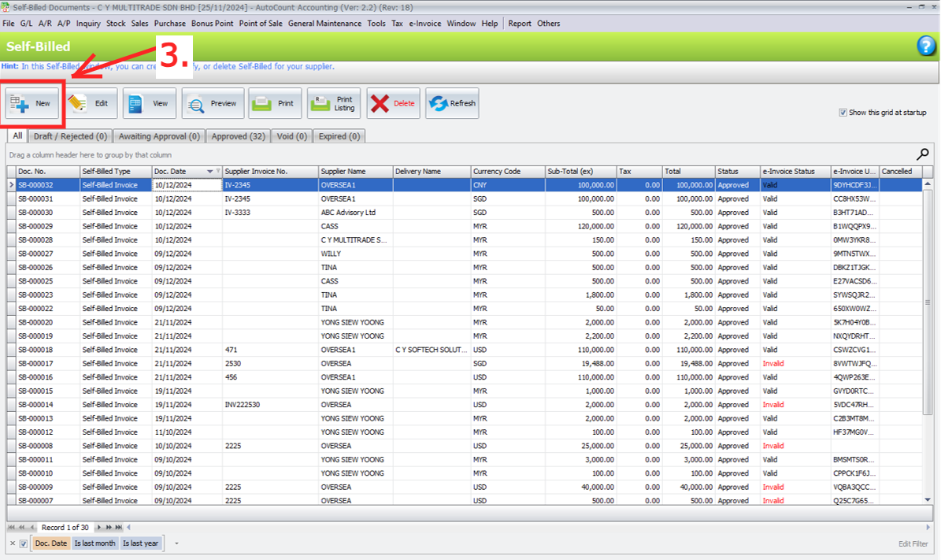Uncheck the Doc. Date filter enable checkbox
The width and height of the screenshot is (945, 560).
coord(24,543)
